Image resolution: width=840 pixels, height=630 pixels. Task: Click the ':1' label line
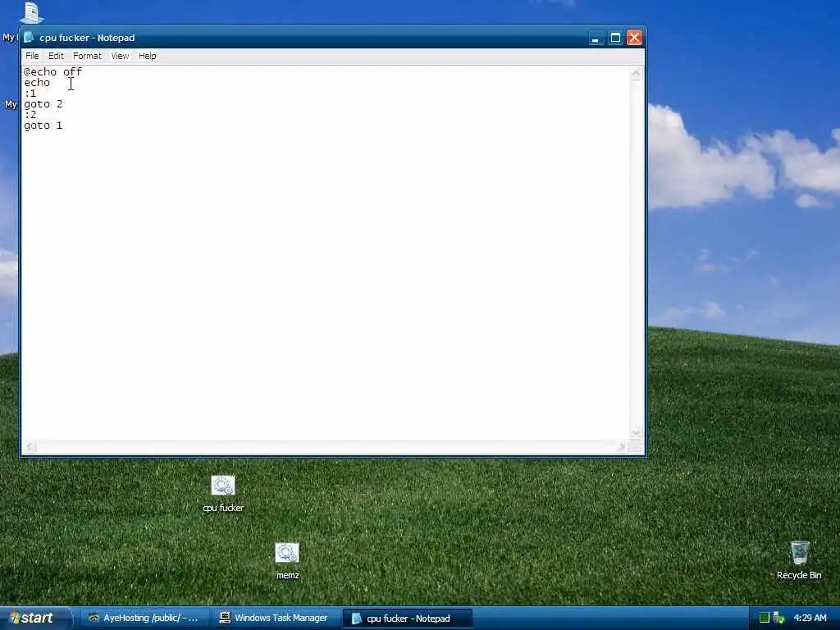tap(30, 94)
